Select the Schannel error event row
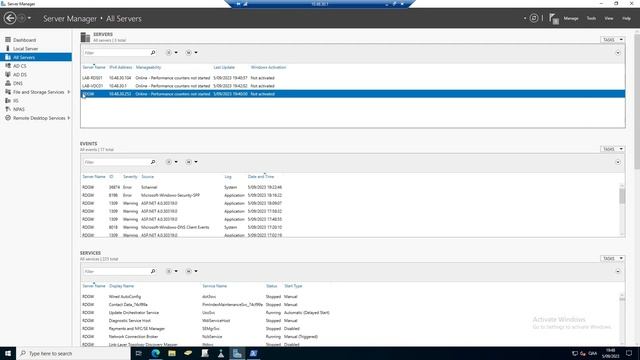This screenshot has width=640, height=360. point(350,187)
